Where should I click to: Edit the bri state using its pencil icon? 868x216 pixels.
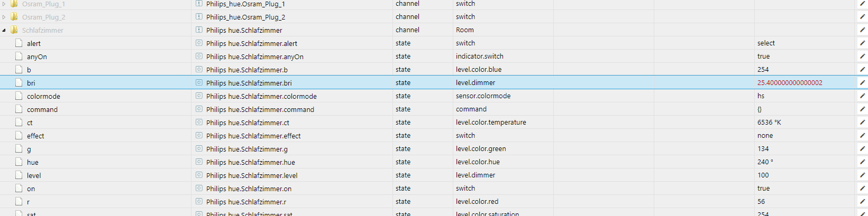[863, 83]
